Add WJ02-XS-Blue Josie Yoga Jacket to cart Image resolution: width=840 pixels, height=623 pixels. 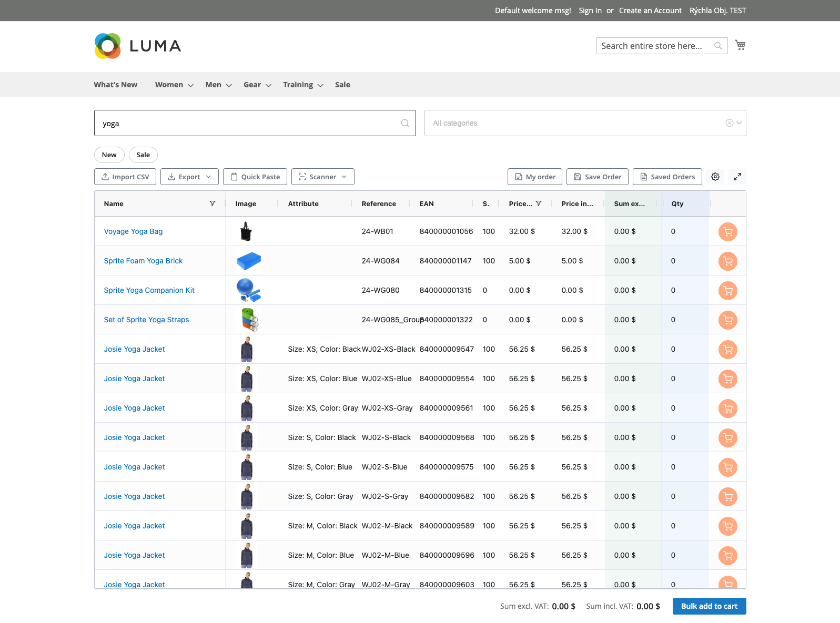pos(728,379)
